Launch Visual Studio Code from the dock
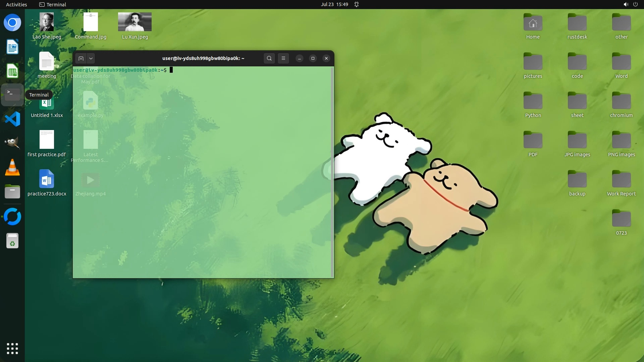The image size is (644, 362). tap(12, 119)
